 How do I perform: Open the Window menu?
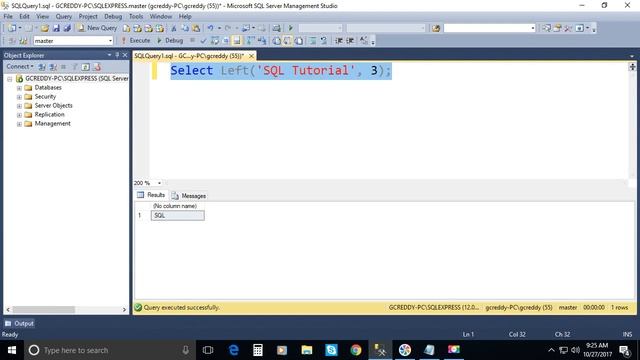pos(160,16)
